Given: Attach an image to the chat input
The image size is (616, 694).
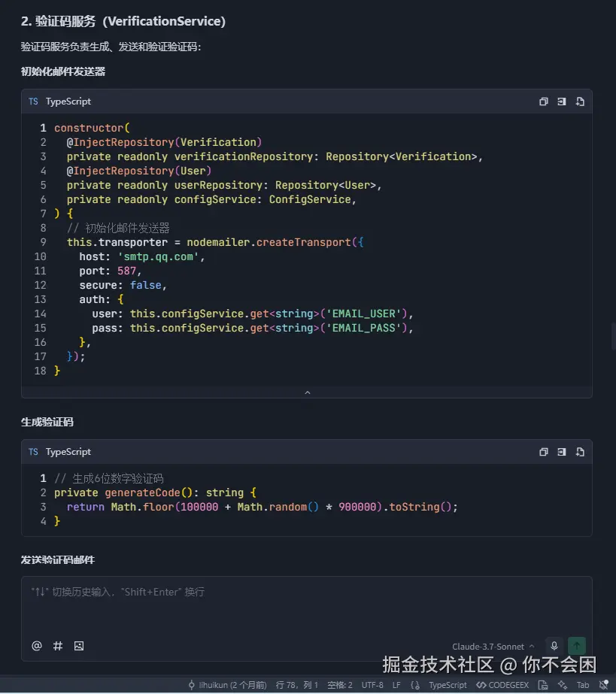Looking at the screenshot, I should click(79, 646).
